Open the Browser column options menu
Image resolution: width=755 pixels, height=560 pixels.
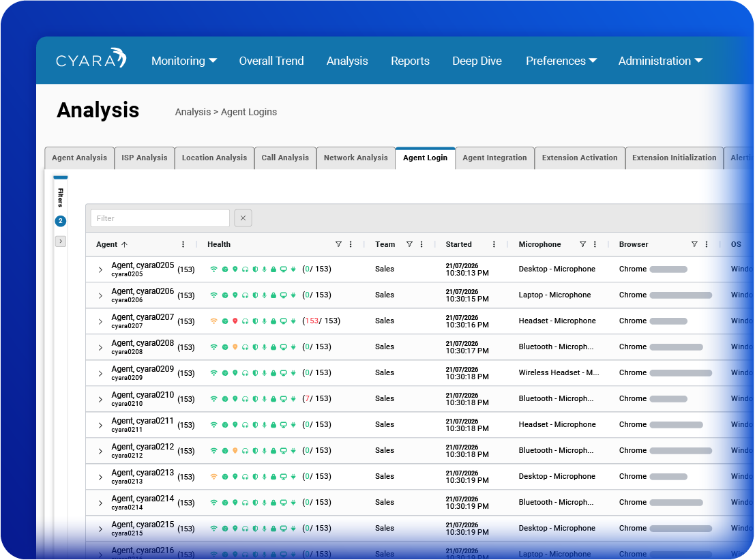tap(707, 245)
